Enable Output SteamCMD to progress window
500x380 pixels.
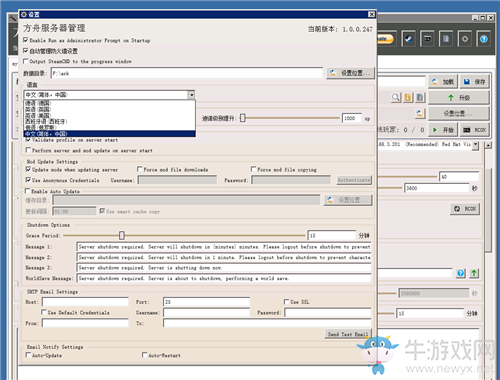tap(26, 61)
